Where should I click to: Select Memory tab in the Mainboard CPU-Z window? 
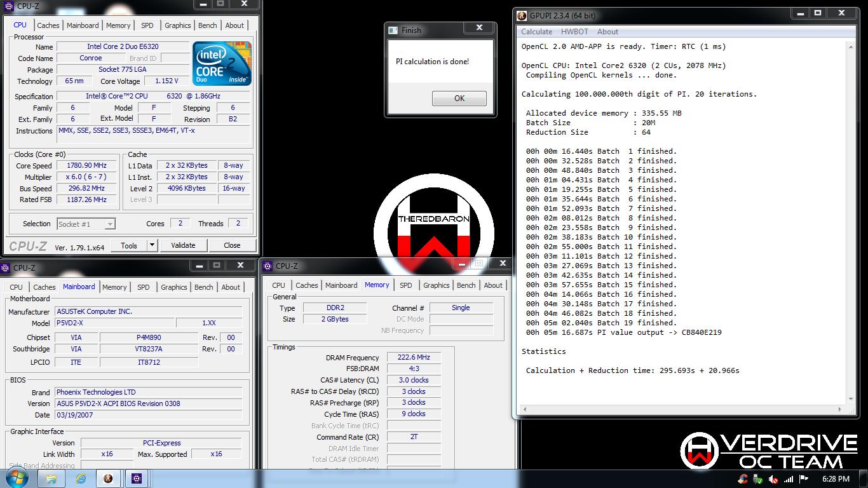coord(114,287)
